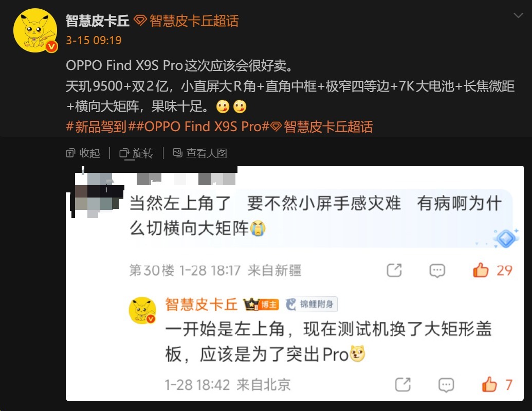Like the 30楼 comment with 29 likes
532x411 pixels.
(x=492, y=271)
